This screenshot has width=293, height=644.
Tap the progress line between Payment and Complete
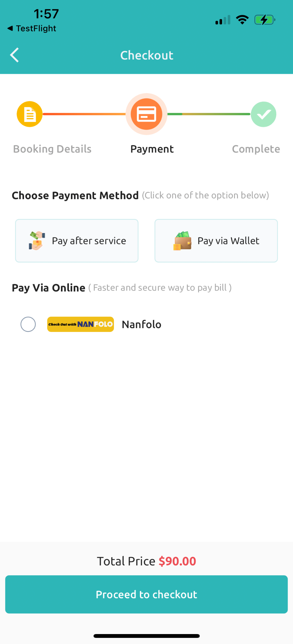pos(209,114)
